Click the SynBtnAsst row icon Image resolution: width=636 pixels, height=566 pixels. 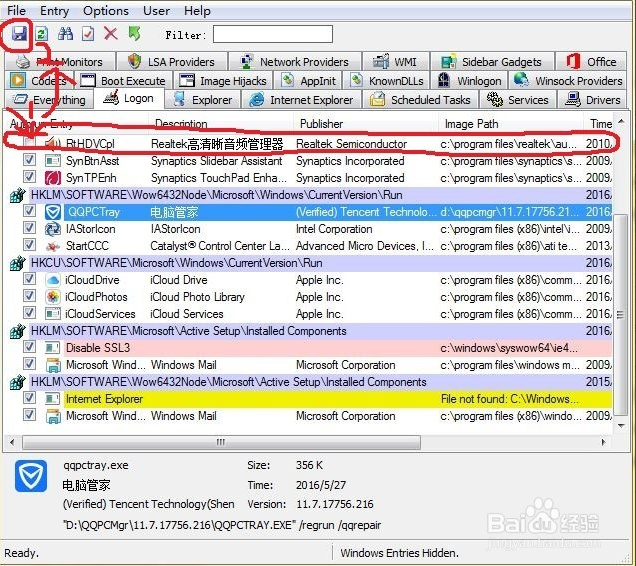pyautogui.click(x=53, y=161)
